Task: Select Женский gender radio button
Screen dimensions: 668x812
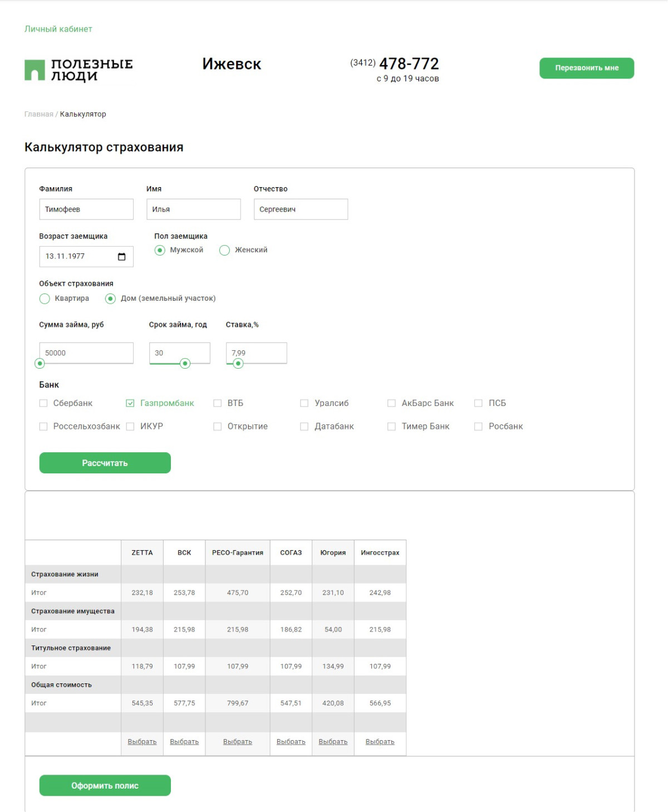Action: (224, 250)
